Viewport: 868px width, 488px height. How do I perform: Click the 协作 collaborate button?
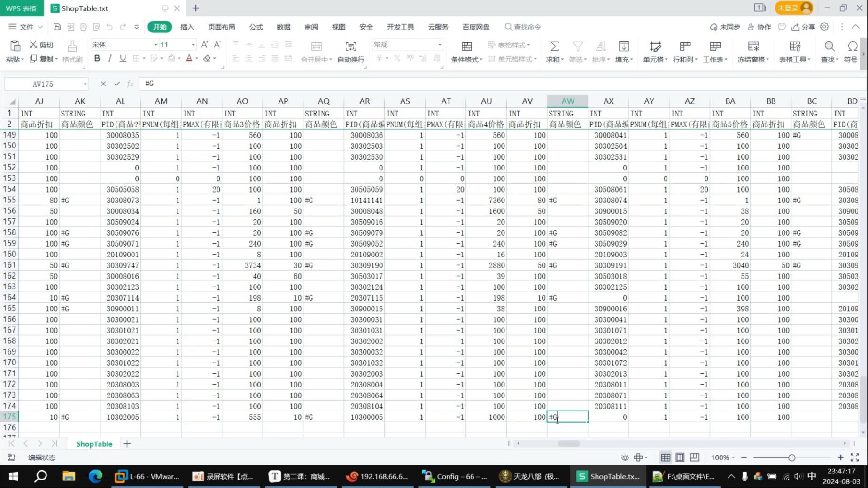[x=759, y=27]
